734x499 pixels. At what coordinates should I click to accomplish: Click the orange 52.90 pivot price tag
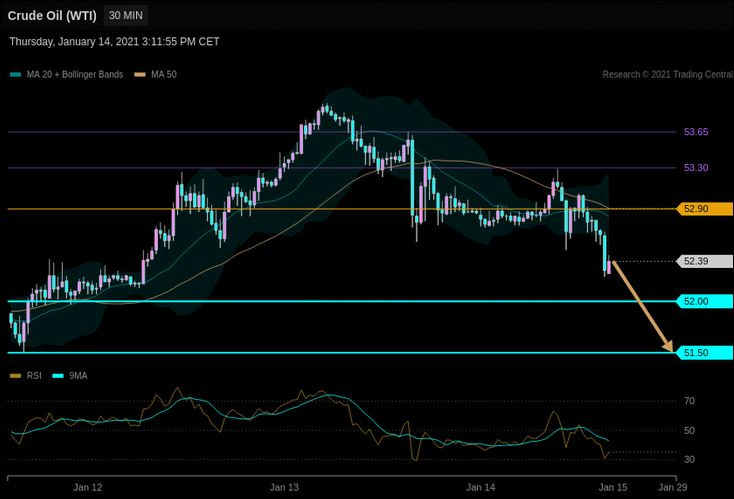(705, 209)
